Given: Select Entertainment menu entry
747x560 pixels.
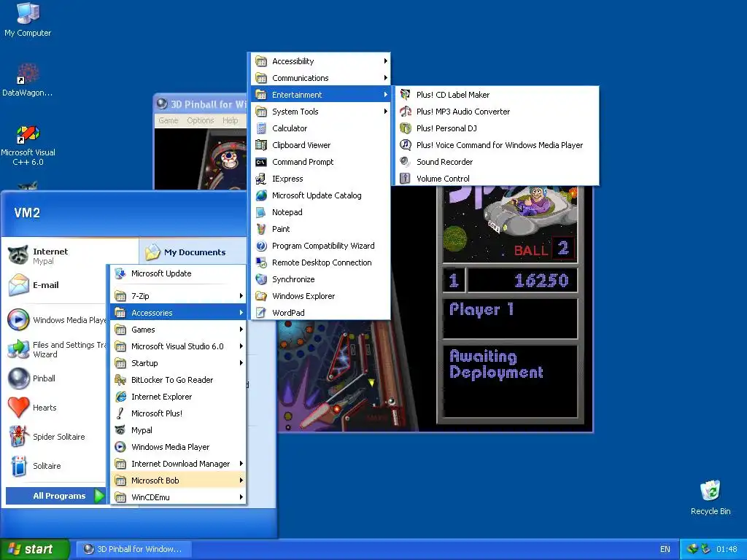Looking at the screenshot, I should coord(321,95).
